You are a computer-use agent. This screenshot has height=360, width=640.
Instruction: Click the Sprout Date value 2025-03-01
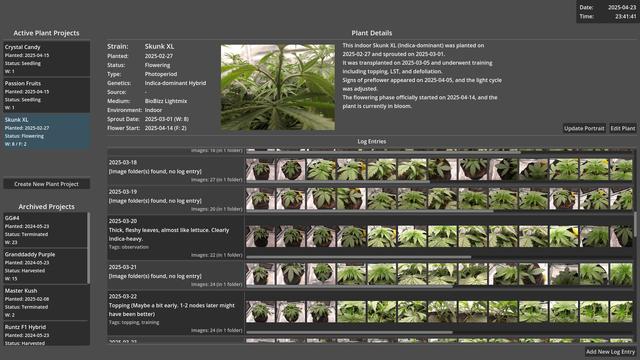click(167, 119)
